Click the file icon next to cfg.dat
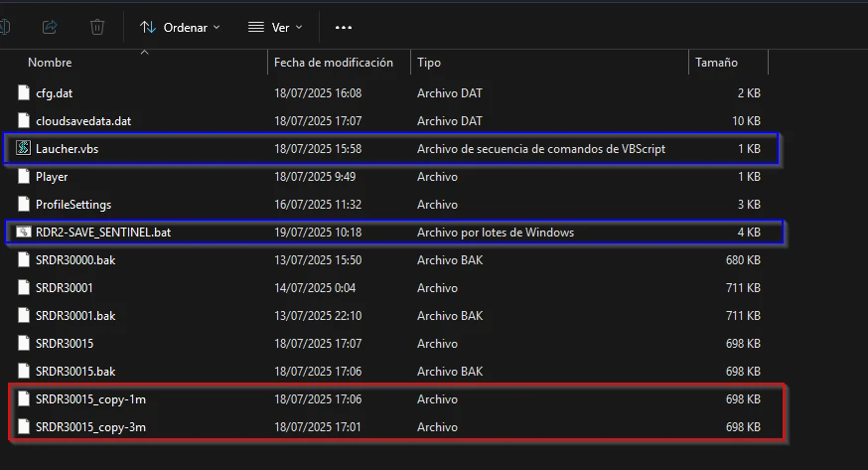Screen dimensions: 868x470 coord(24,93)
